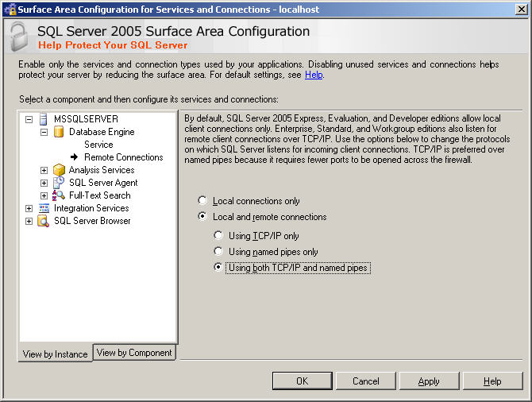Click the Integration Services icon
The image size is (532, 402).
click(44, 208)
